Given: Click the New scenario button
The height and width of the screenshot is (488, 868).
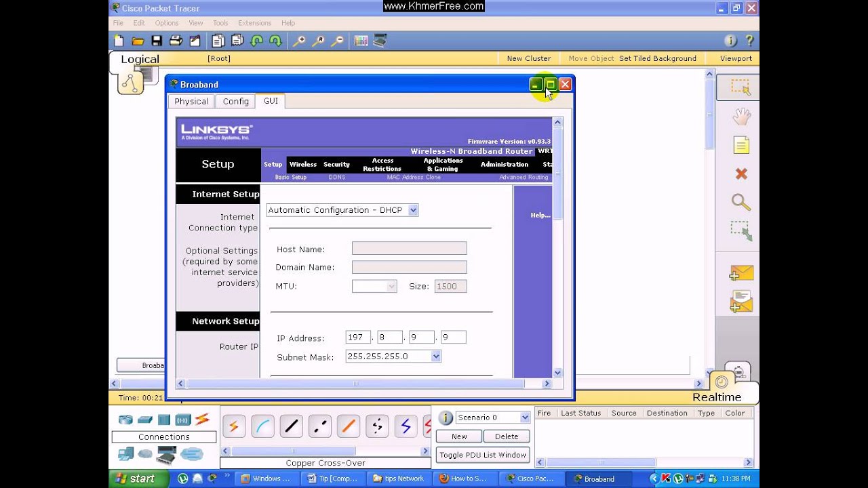Looking at the screenshot, I should 459,436.
